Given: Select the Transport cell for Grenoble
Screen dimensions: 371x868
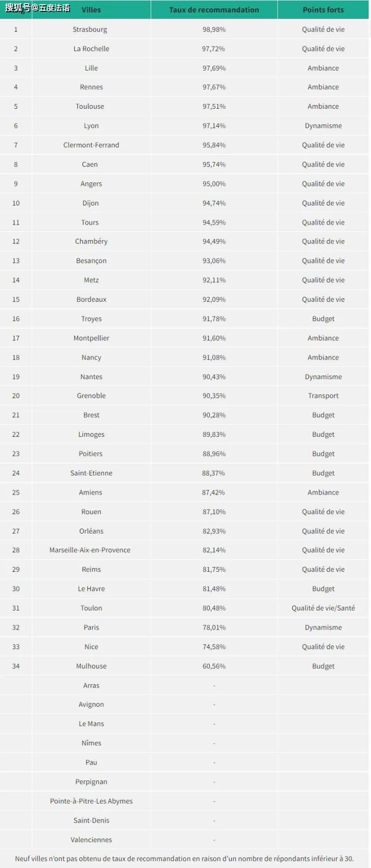Looking at the screenshot, I should pyautogui.click(x=323, y=396).
